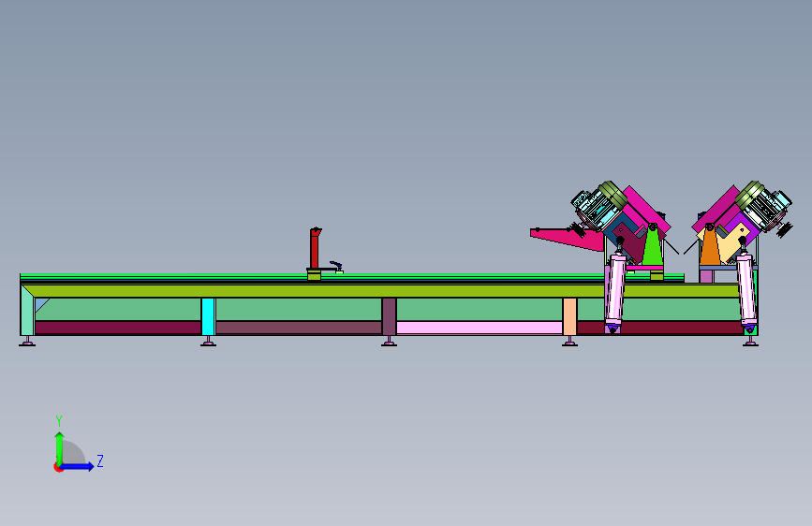The image size is (812, 526).
Task: Select the pink triangular support arm
Action: pos(567,240)
